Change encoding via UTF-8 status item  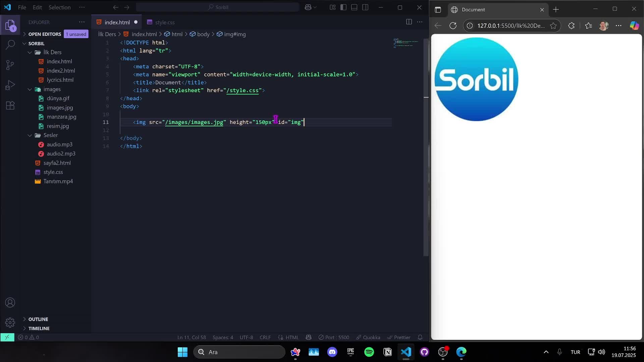pos(246,337)
